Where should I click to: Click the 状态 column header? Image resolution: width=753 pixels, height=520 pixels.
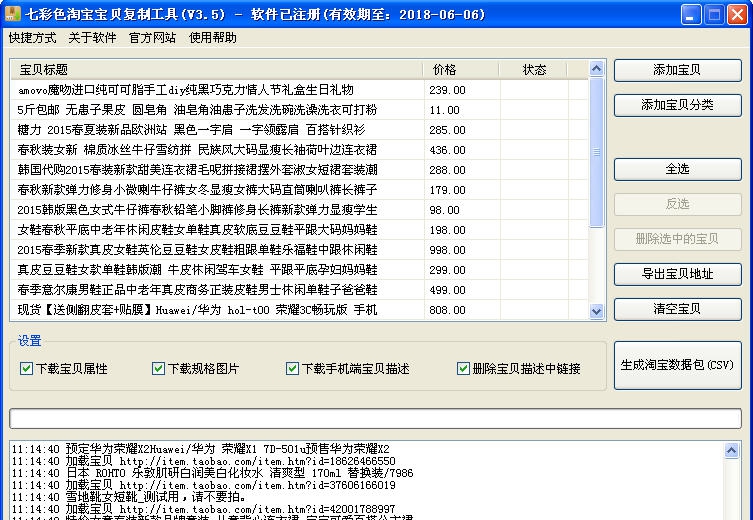pyautogui.click(x=534, y=70)
